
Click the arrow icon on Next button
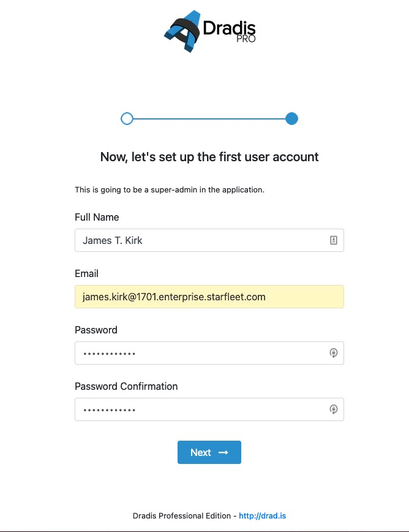pyautogui.click(x=223, y=452)
